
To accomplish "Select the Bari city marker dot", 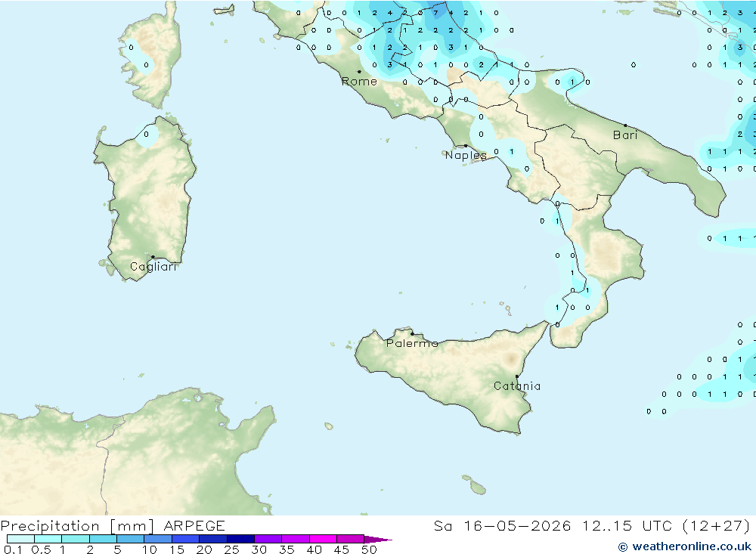I will point(625,125).
